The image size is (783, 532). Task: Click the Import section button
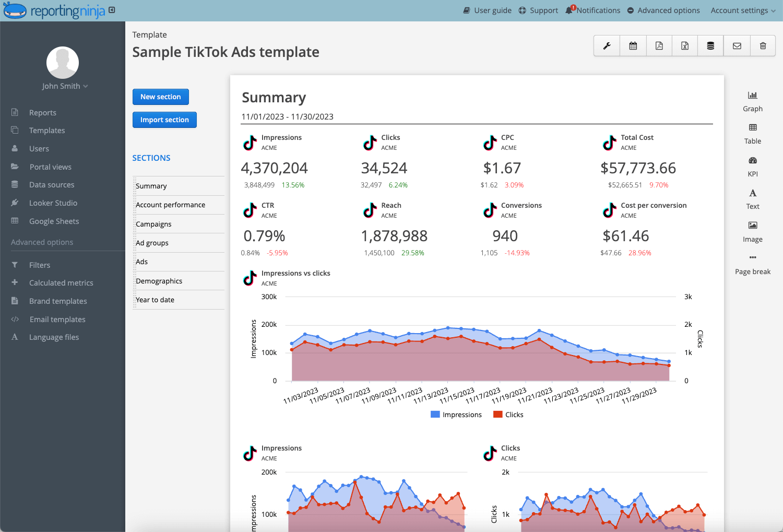pyautogui.click(x=164, y=120)
